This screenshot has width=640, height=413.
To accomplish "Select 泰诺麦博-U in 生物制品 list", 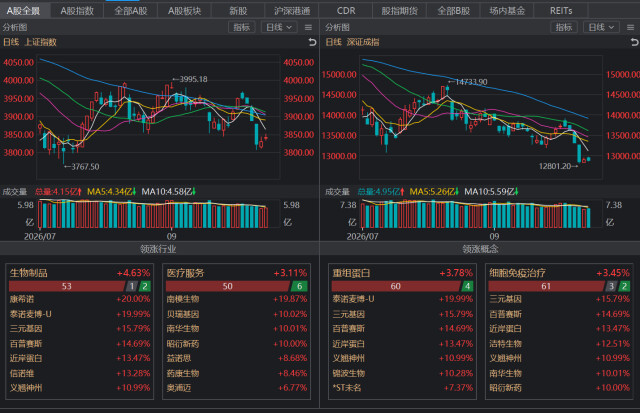I will [x=80, y=314].
